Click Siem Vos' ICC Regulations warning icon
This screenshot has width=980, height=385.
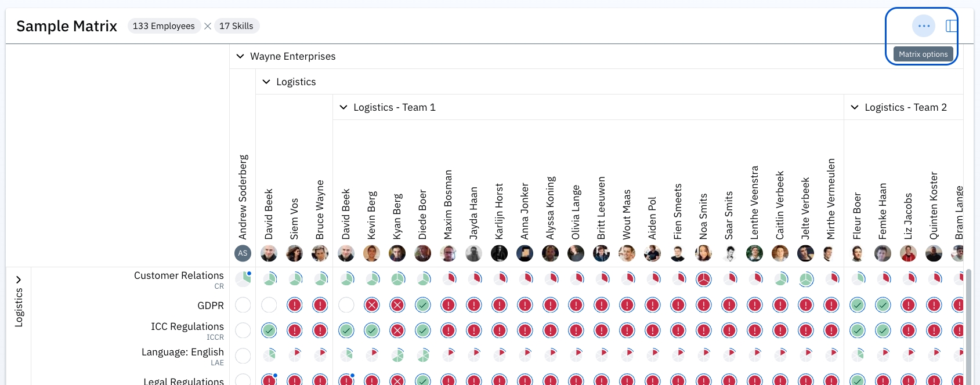[x=294, y=330]
